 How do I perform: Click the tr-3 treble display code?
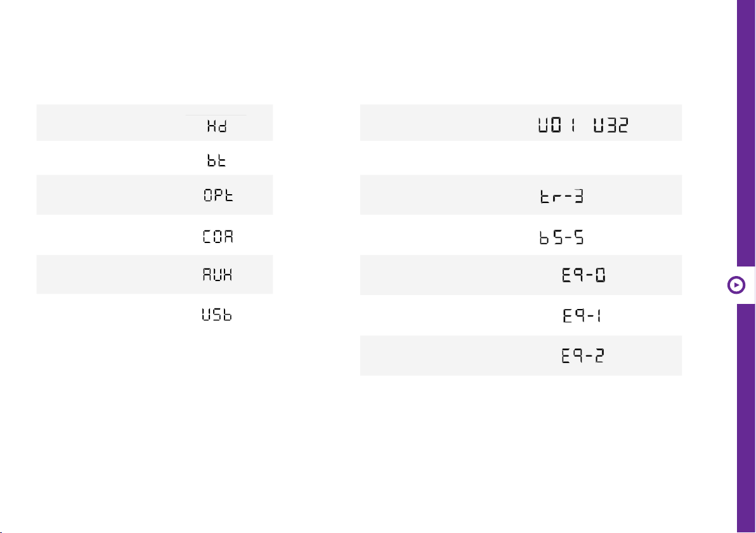tap(562, 196)
